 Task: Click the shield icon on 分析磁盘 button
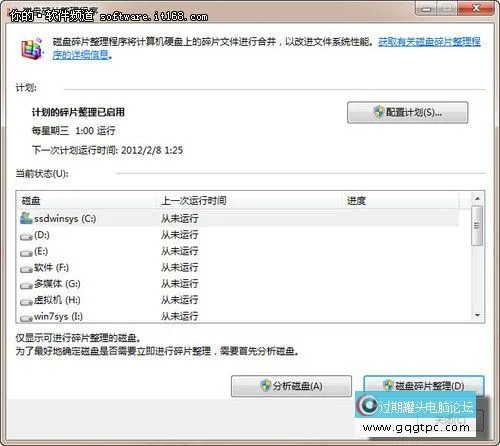(x=266, y=386)
